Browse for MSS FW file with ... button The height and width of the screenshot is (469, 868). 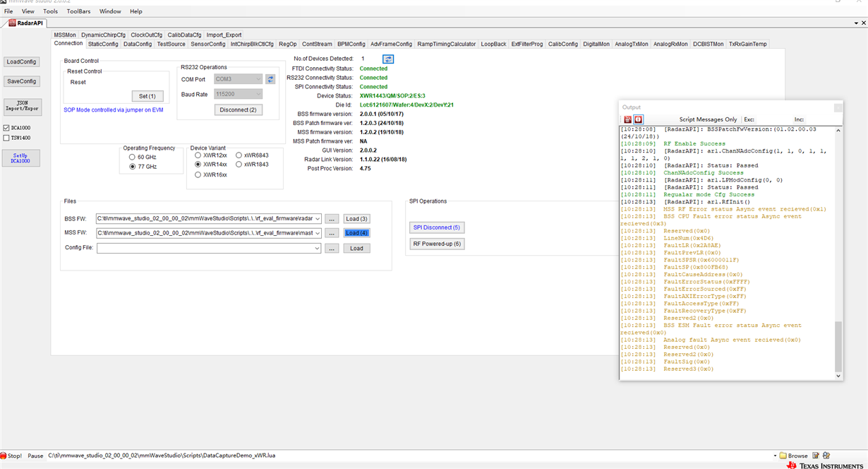(332, 233)
